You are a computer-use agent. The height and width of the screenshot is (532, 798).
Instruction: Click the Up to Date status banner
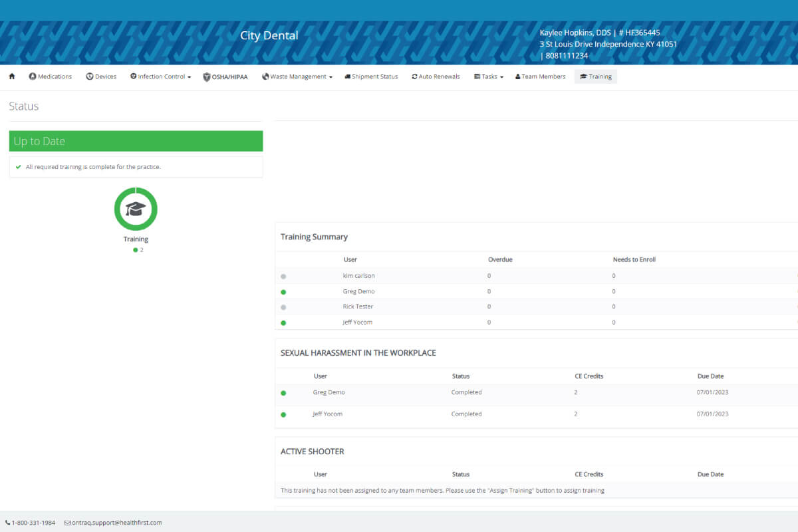[136, 141]
